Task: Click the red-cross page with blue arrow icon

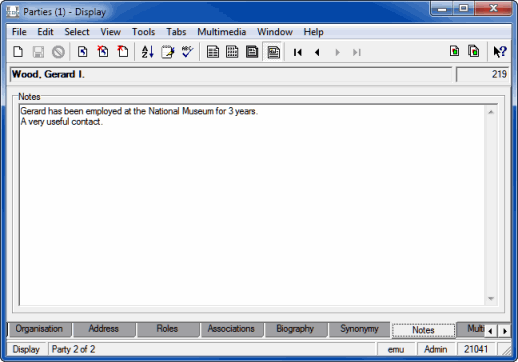Action: coord(103,52)
